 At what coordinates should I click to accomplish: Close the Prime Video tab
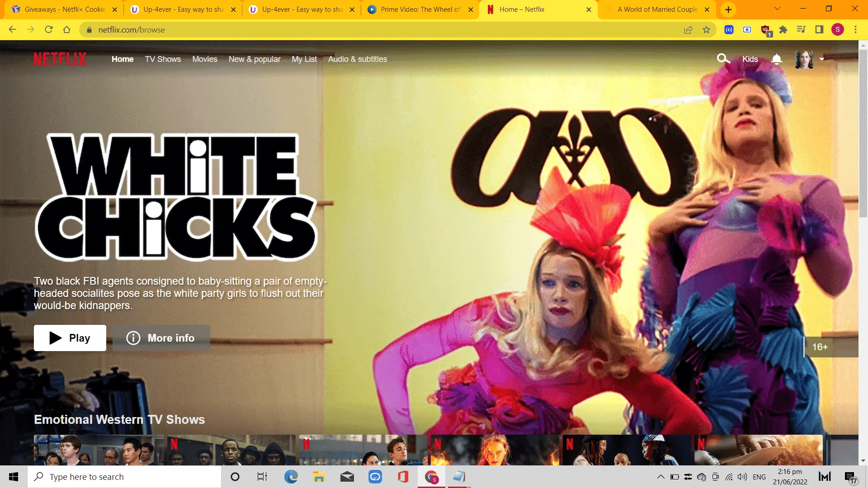click(x=471, y=9)
